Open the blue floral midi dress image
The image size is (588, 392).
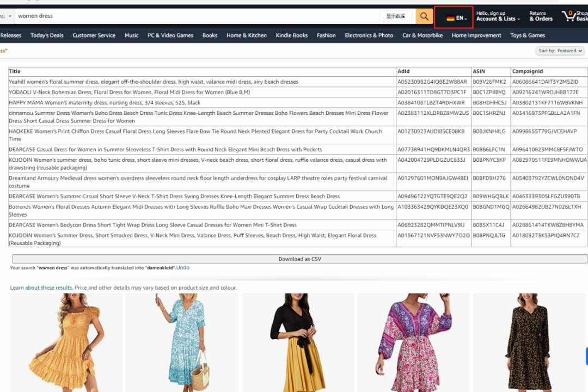182,342
